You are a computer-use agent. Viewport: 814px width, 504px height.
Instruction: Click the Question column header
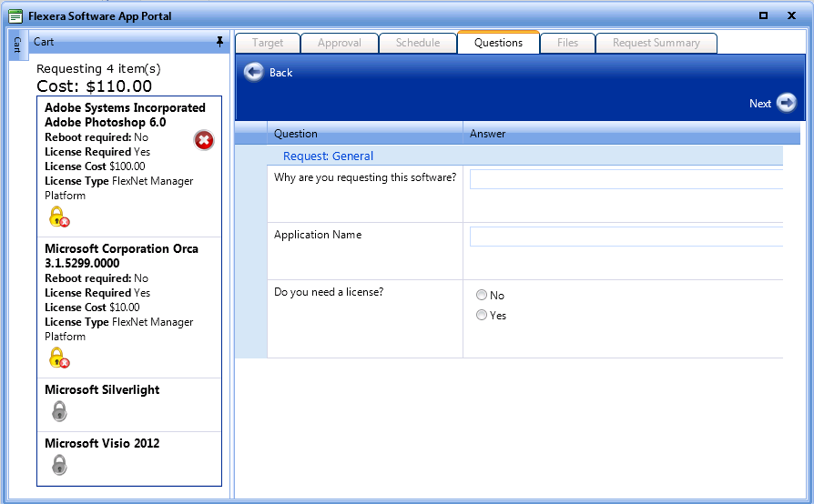point(365,133)
